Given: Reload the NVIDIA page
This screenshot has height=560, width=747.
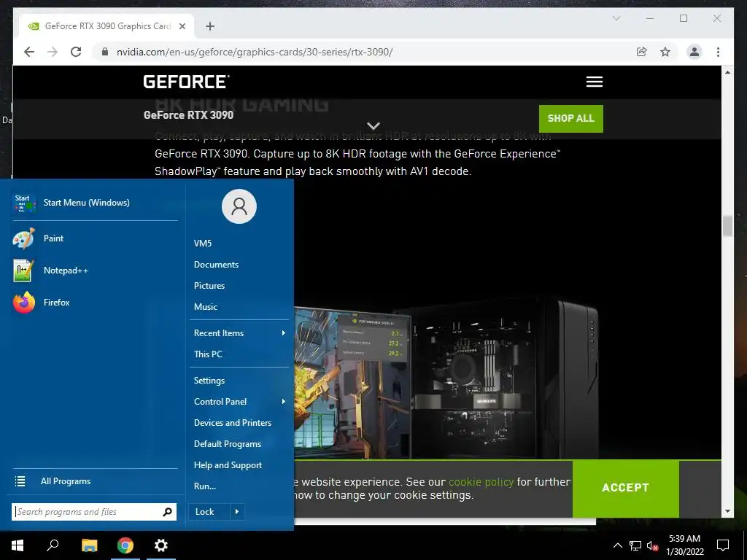Looking at the screenshot, I should click(x=76, y=52).
